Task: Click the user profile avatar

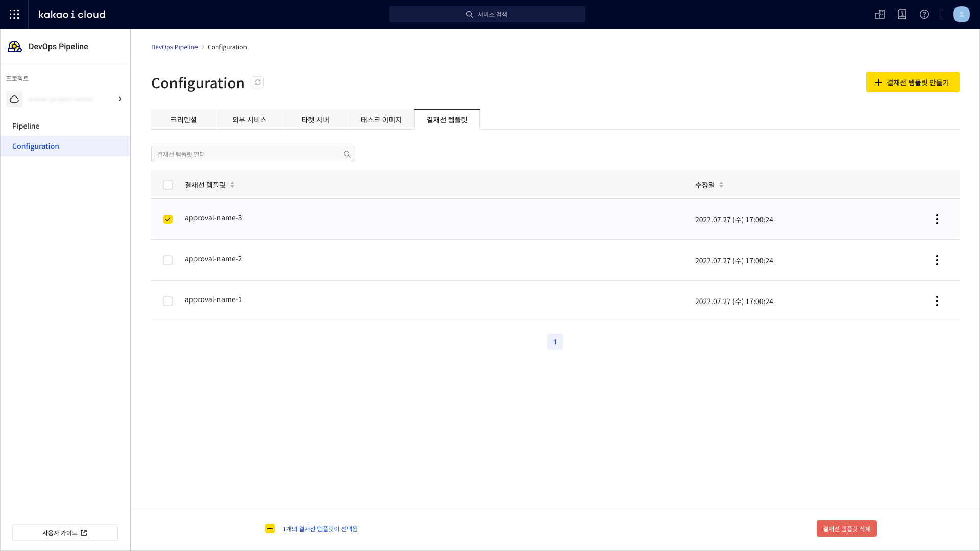Action: tap(961, 14)
